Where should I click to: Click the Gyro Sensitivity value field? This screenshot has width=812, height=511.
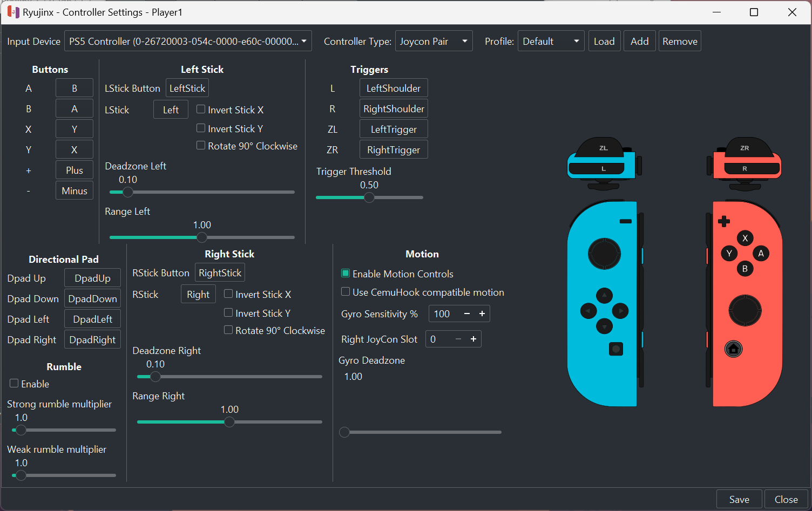tap(444, 314)
